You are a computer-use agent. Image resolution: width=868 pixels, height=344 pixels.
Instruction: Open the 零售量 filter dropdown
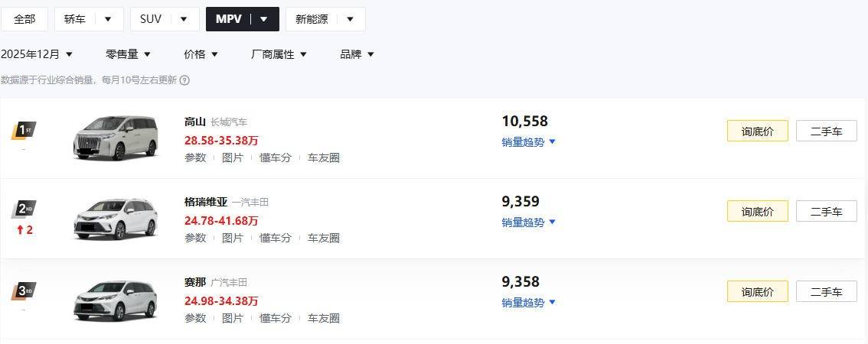[x=128, y=54]
